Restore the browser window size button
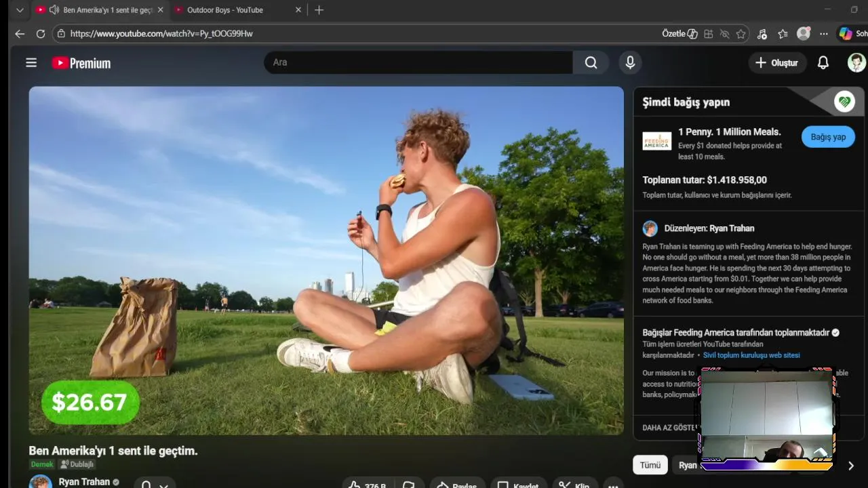 [854, 9]
